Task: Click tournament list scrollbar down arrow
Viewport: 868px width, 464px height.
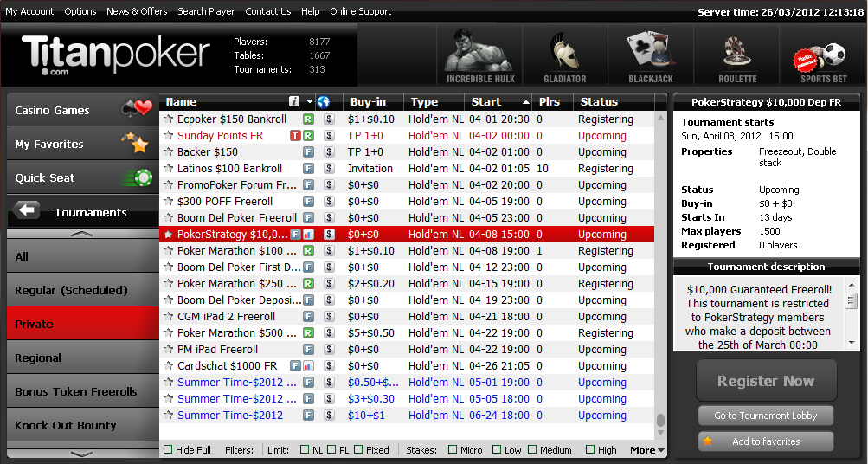Action: (660, 433)
